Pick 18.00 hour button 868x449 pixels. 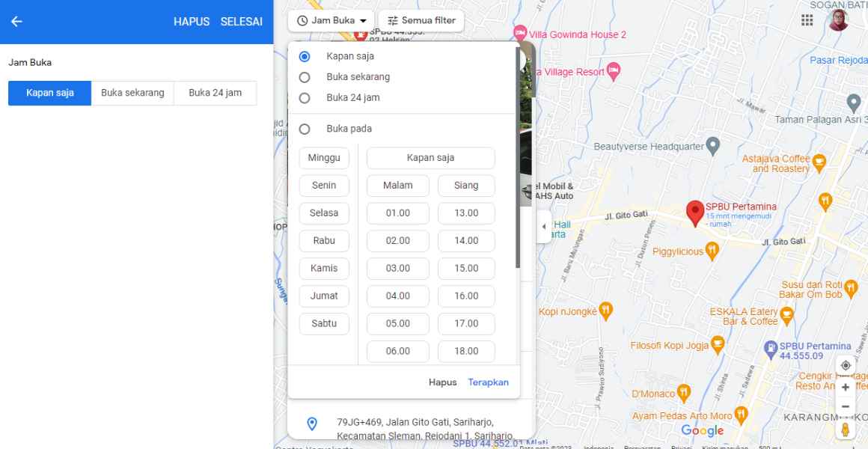point(466,352)
